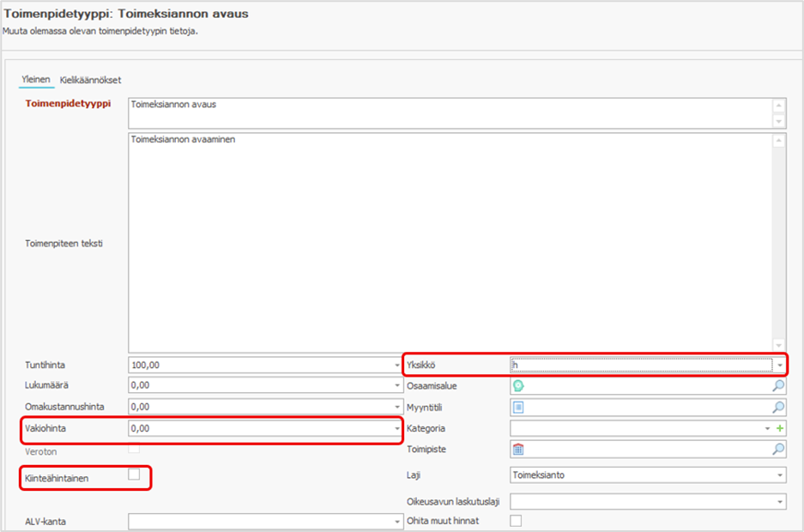804x532 pixels.
Task: Click the Myyntitili search magnifier icon
Action: tap(778, 408)
